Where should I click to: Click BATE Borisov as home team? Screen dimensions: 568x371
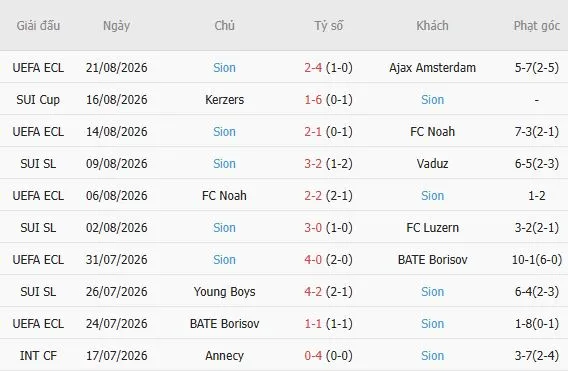(x=224, y=324)
